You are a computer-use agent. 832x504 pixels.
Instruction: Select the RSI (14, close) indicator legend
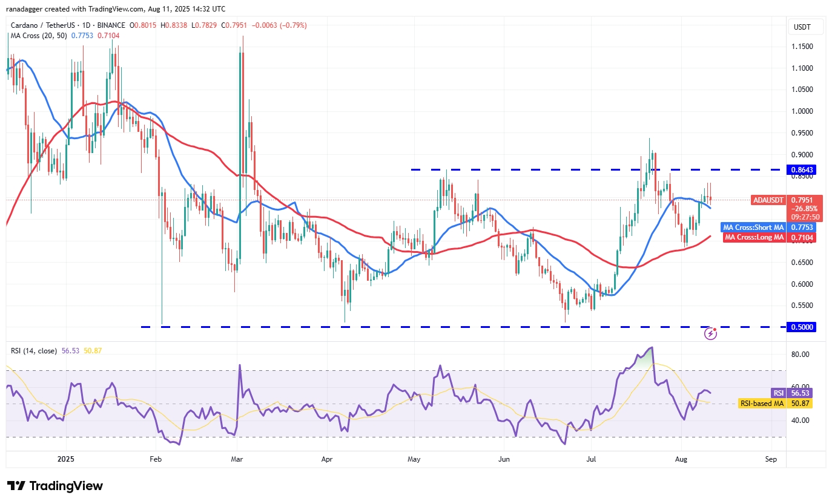tap(33, 350)
